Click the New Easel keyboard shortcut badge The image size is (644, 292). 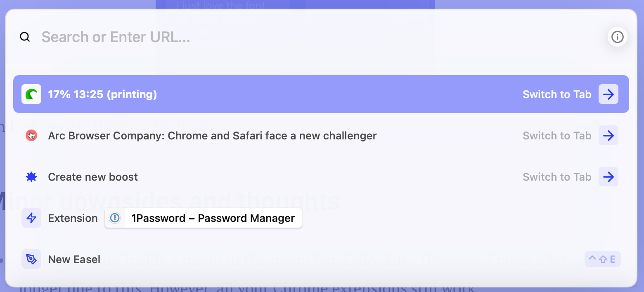(602, 259)
